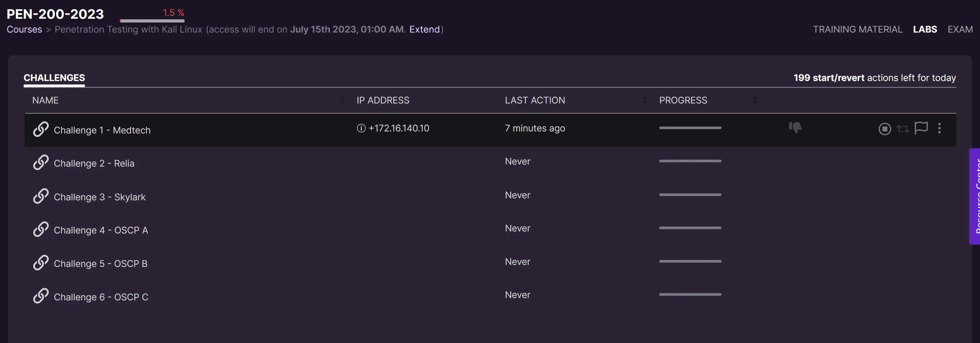The width and height of the screenshot is (980, 343).
Task: Click the link icon for Challenge 2 - Relia
Action: tap(41, 162)
